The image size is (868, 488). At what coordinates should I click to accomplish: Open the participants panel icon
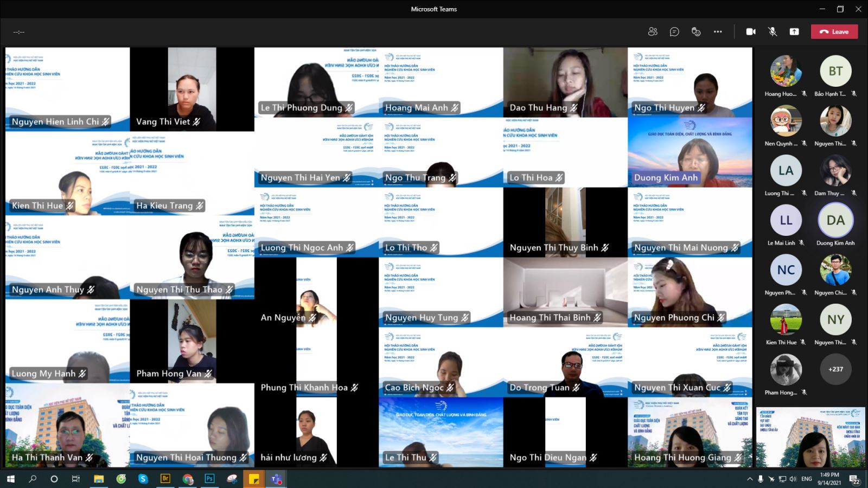653,32
